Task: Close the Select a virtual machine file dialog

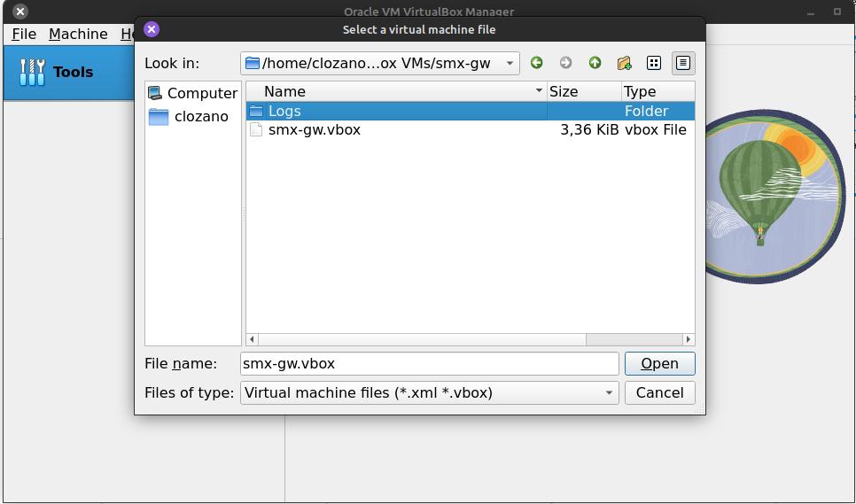Action: (x=152, y=29)
